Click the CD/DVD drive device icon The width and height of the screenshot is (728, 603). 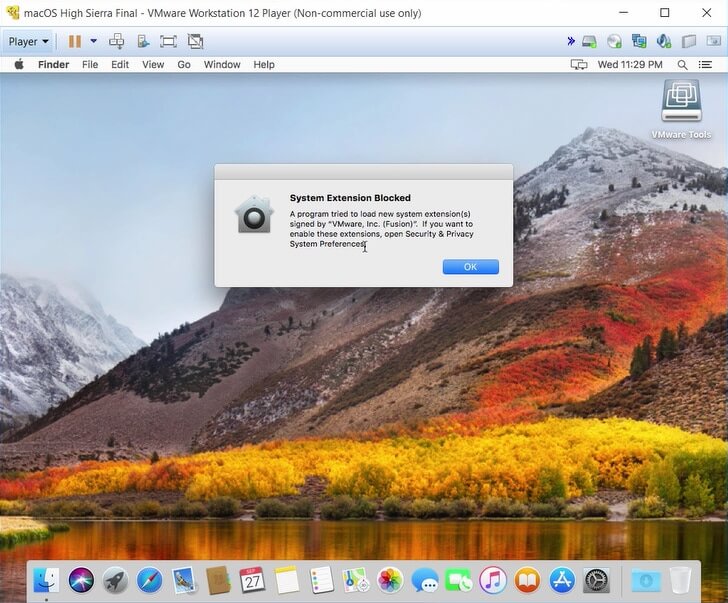pos(614,42)
